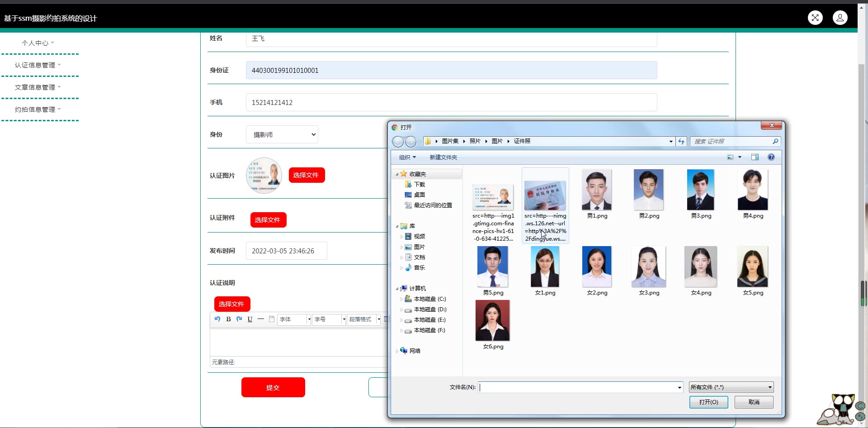Expand the 文章信息管理 sidebar menu
The image size is (868, 428).
[38, 87]
